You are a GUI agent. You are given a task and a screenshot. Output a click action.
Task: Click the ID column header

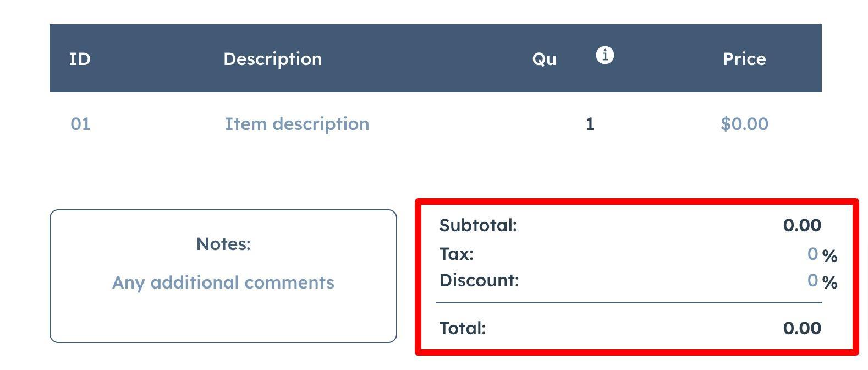[x=79, y=59]
